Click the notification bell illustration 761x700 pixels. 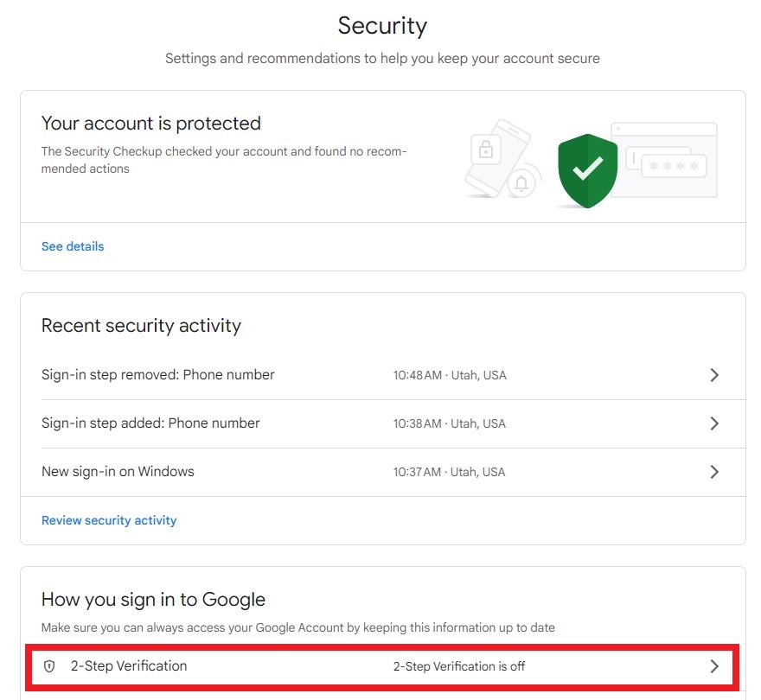pyautogui.click(x=521, y=183)
